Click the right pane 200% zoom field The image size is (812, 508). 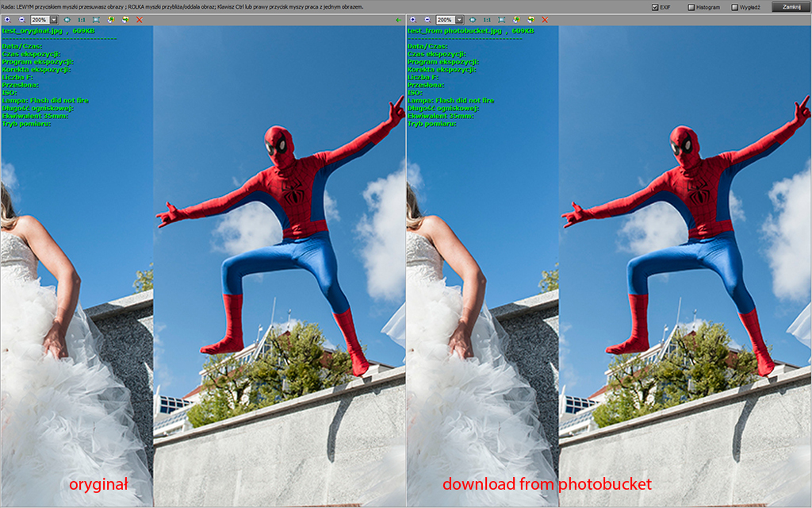446,20
